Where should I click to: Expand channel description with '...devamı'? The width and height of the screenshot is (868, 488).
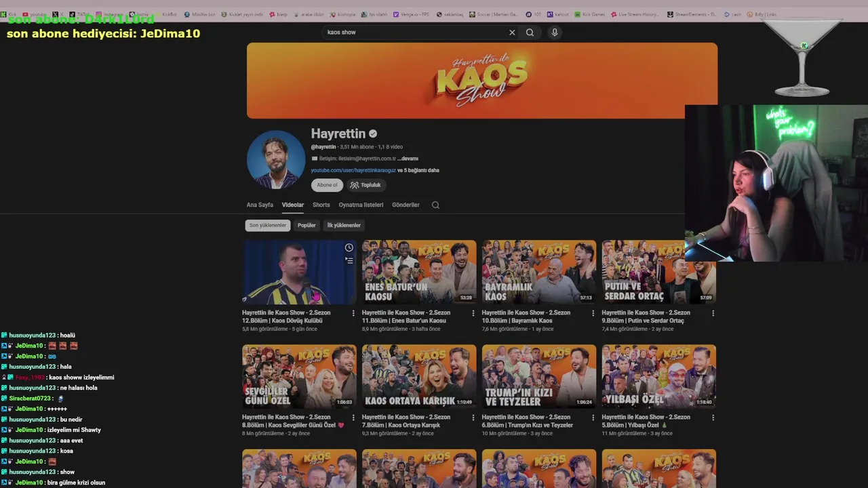click(409, 159)
